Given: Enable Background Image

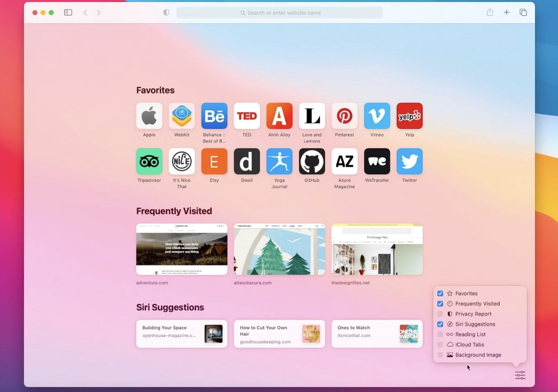Looking at the screenshot, I should [x=440, y=355].
